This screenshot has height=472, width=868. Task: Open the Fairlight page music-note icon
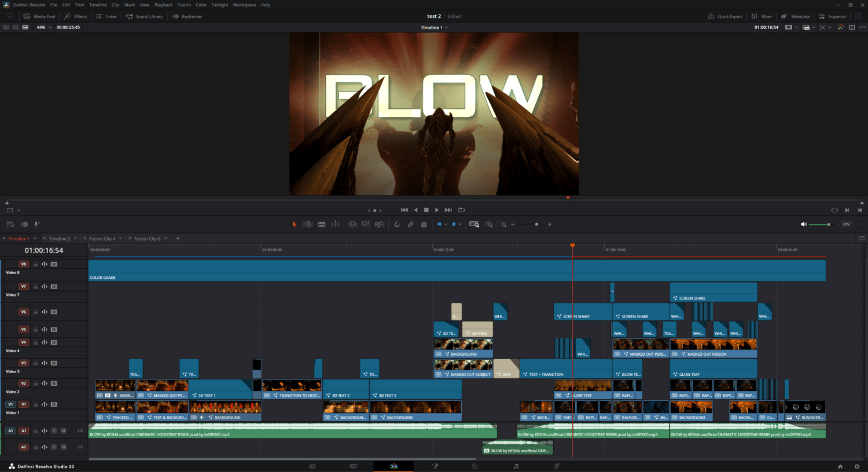pos(516,466)
